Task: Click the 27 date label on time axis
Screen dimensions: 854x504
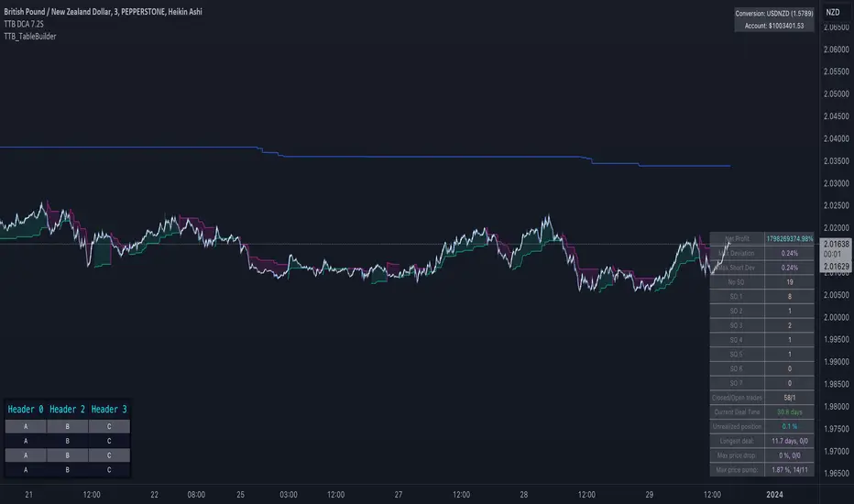Action: [398, 495]
